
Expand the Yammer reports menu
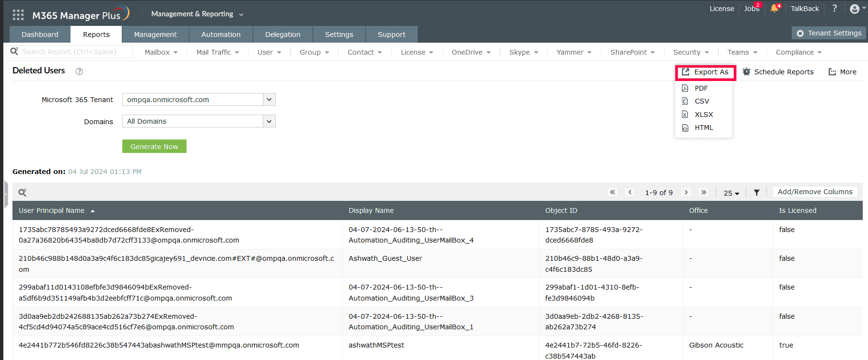pyautogui.click(x=574, y=52)
